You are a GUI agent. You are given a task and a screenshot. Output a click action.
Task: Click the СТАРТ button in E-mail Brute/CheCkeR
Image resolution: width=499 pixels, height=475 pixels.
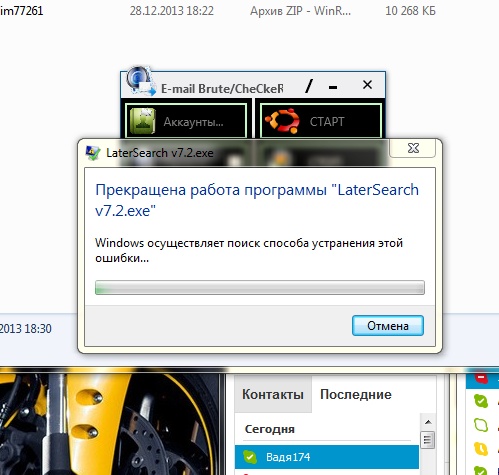coord(321,121)
